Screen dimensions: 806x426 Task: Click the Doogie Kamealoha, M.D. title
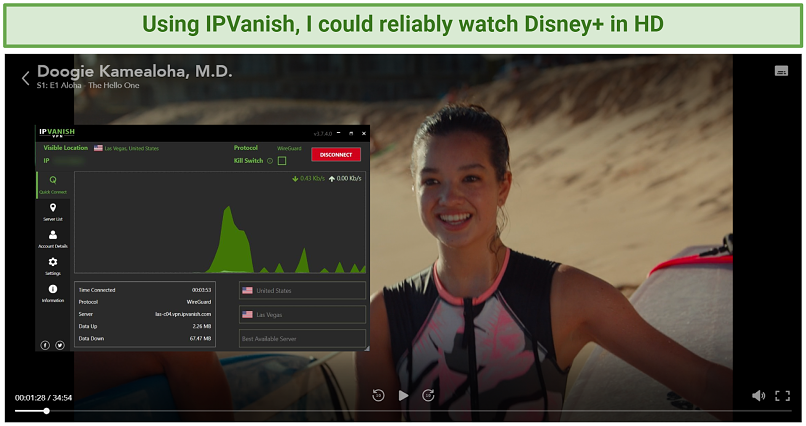click(x=135, y=71)
